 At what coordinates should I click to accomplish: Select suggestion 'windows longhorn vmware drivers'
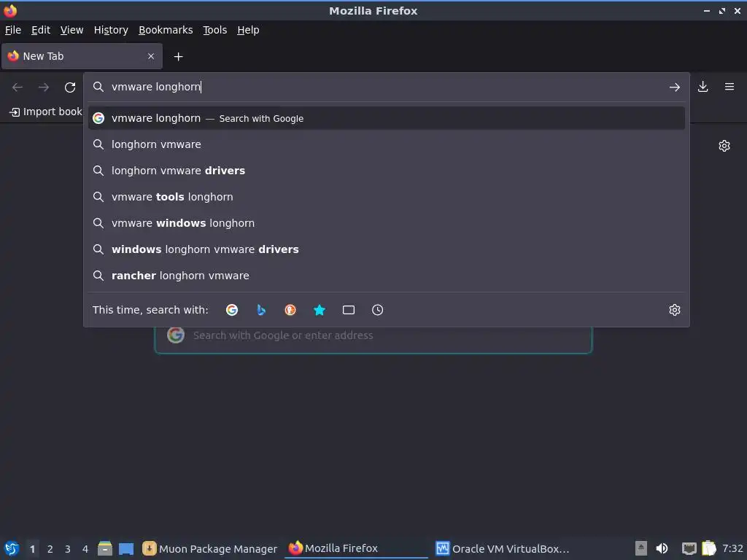pos(387,249)
